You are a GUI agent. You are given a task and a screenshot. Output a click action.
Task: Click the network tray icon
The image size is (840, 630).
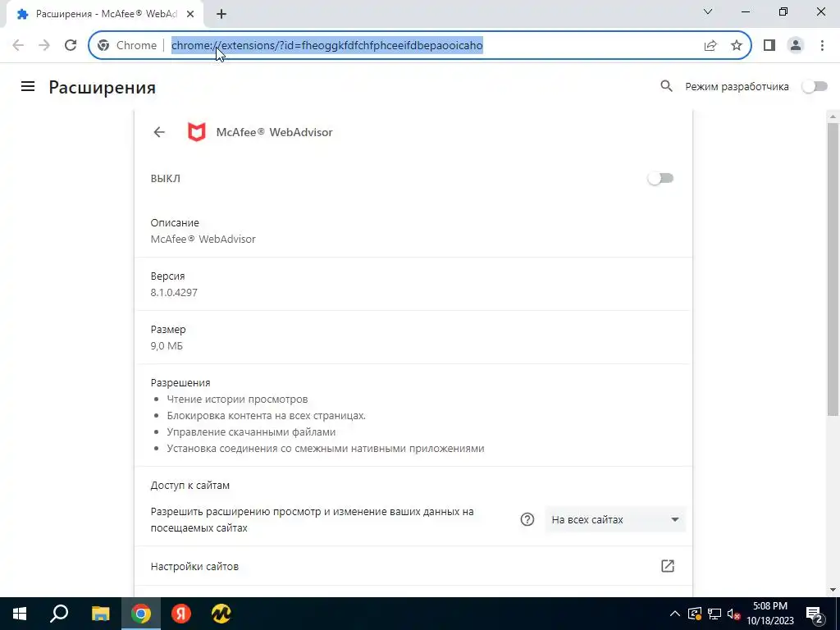[714, 614]
